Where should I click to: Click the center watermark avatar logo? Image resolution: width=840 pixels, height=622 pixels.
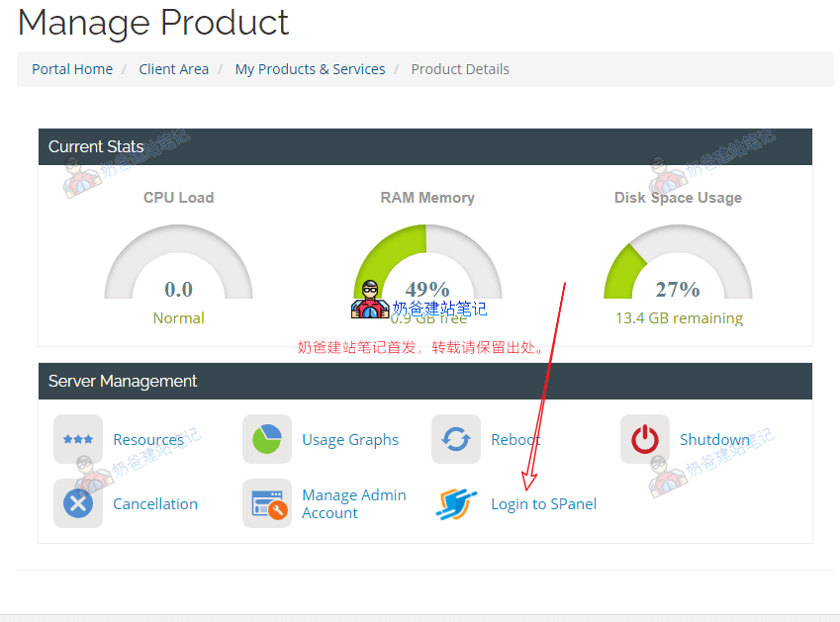[370, 300]
